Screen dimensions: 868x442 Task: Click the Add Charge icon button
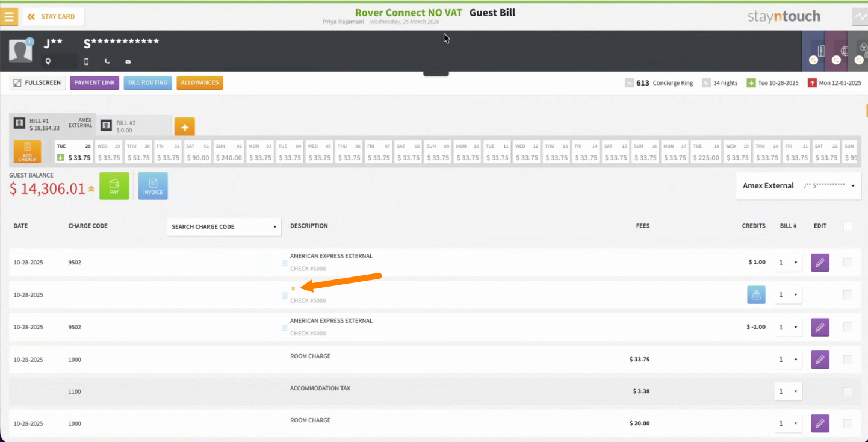click(27, 152)
